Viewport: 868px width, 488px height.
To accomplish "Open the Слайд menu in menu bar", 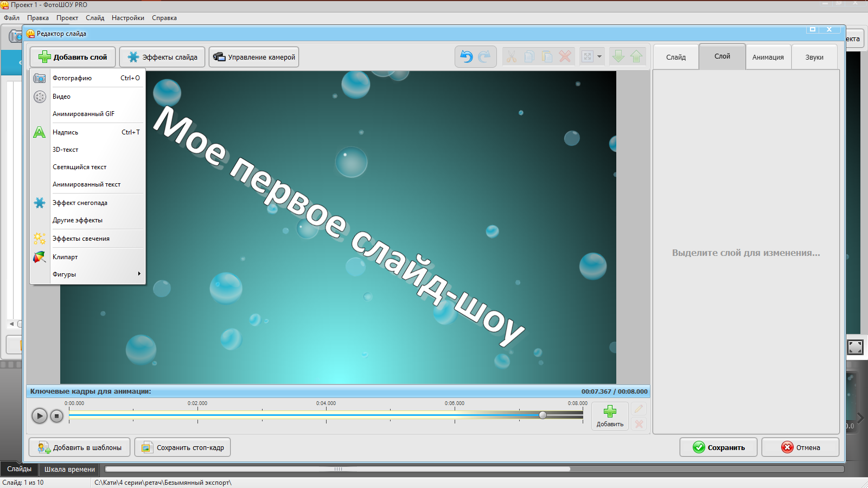I will pos(95,18).
